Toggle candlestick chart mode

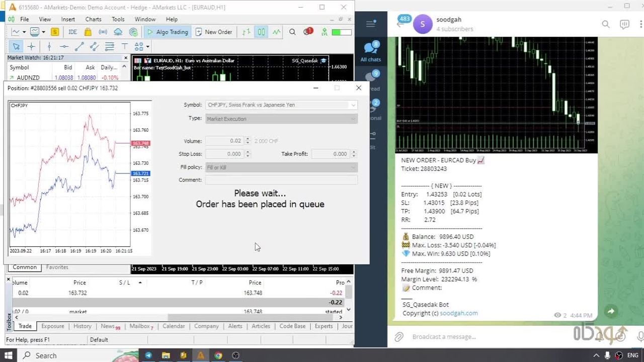pos(261,32)
